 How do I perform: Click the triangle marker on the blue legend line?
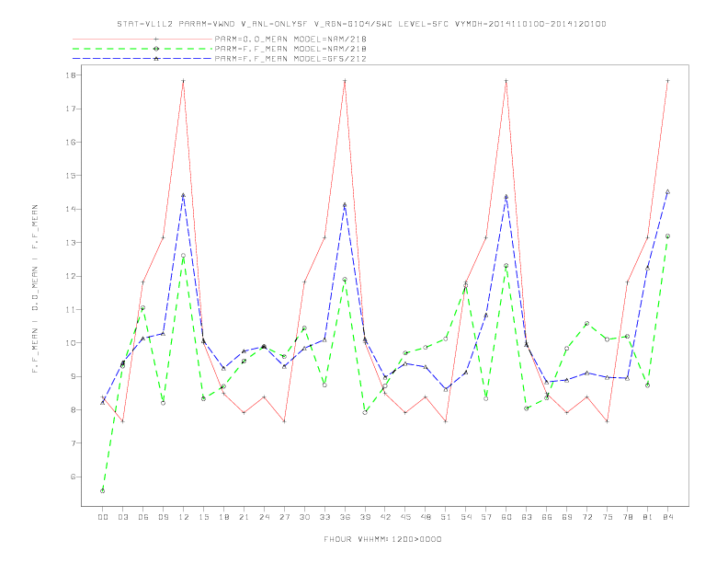point(156,59)
